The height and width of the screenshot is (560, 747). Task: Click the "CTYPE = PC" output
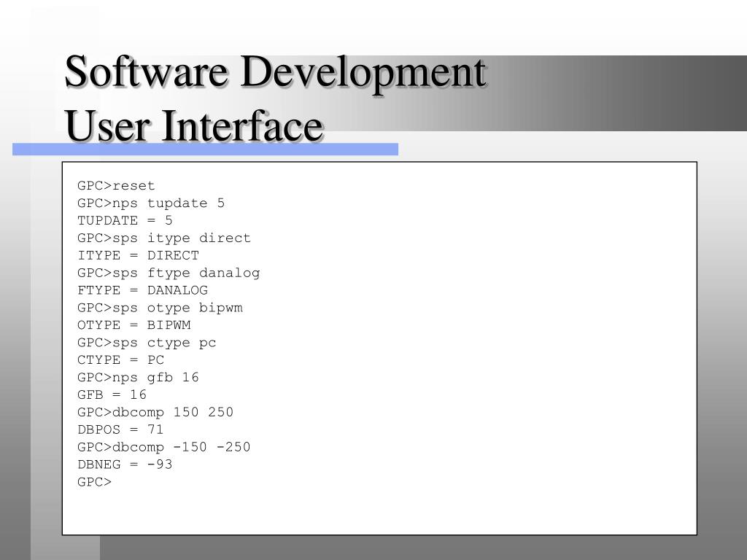click(x=120, y=359)
